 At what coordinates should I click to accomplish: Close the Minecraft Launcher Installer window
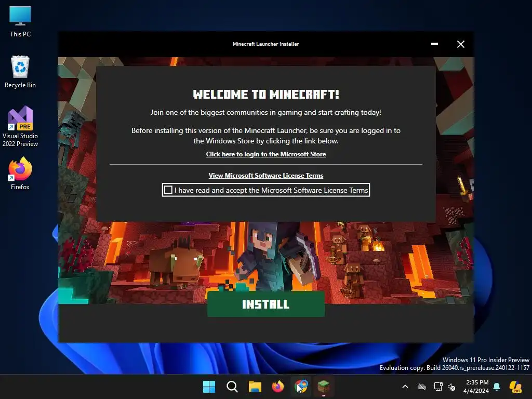coord(460,44)
